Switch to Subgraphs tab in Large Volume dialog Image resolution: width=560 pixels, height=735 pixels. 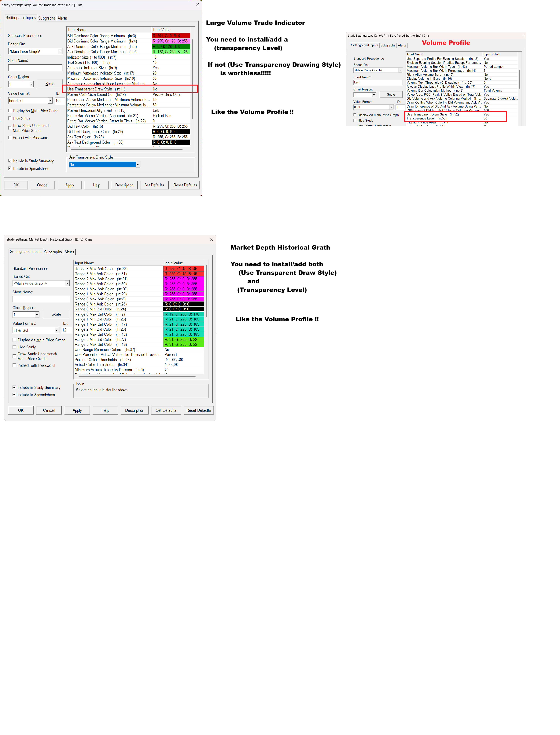pos(46,18)
